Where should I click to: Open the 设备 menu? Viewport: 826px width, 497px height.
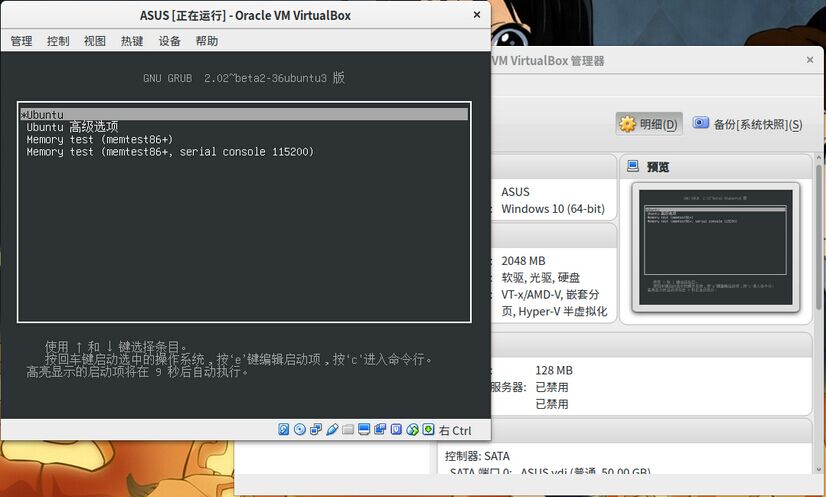(170, 41)
